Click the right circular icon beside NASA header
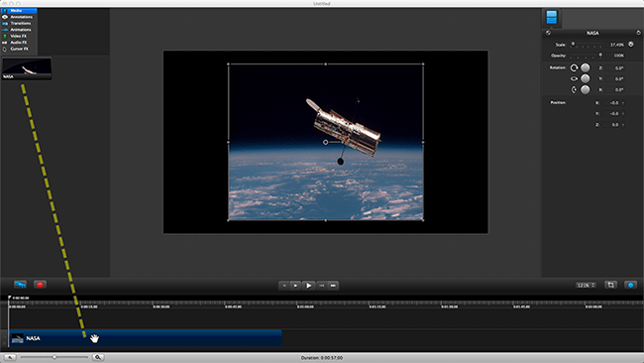Image resolution: width=644 pixels, height=363 pixels. (638, 33)
